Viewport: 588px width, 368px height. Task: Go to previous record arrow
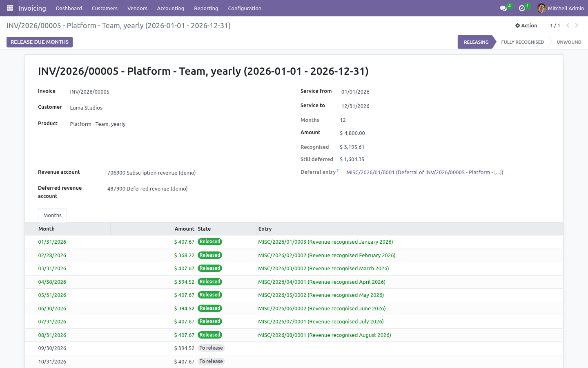tap(568, 25)
